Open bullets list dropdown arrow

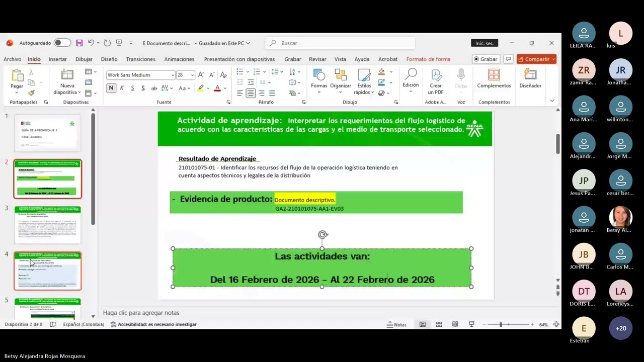248,72
